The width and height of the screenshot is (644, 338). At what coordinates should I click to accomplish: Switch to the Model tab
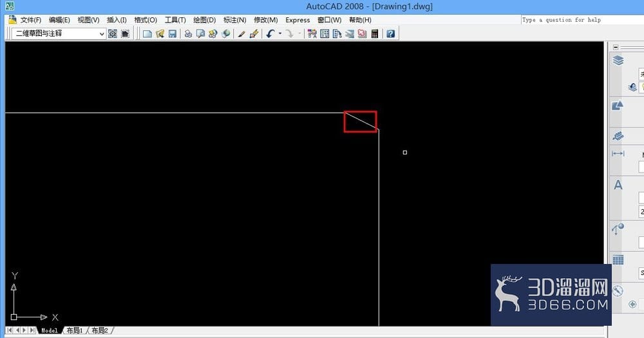click(x=50, y=330)
